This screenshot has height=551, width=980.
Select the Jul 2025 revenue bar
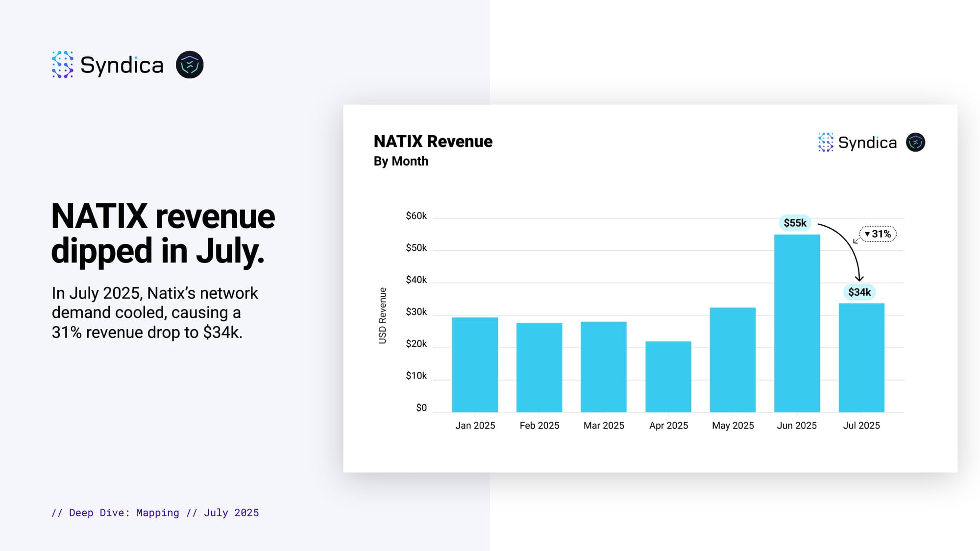coord(861,358)
